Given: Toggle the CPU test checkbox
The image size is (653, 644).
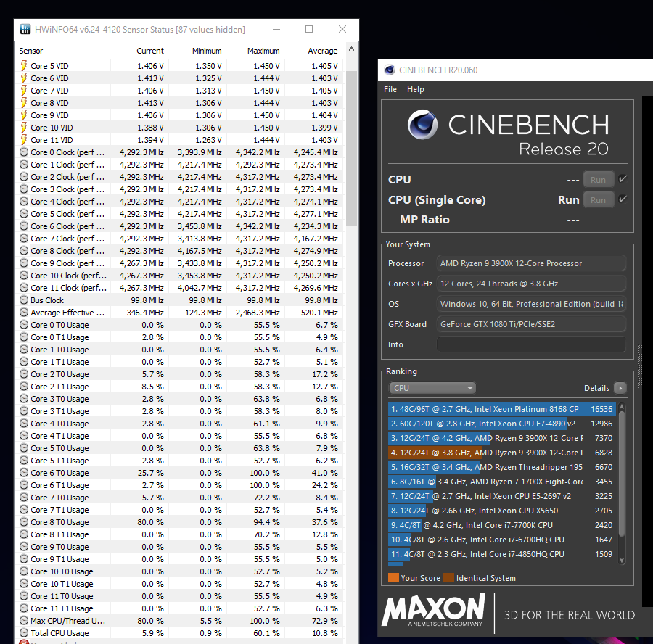Looking at the screenshot, I should pyautogui.click(x=623, y=179).
